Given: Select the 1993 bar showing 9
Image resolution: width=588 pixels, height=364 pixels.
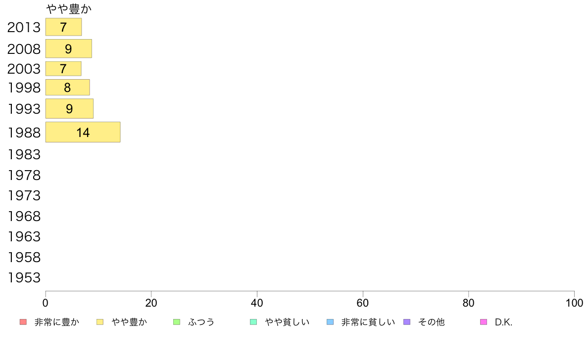Looking at the screenshot, I should point(69,109).
